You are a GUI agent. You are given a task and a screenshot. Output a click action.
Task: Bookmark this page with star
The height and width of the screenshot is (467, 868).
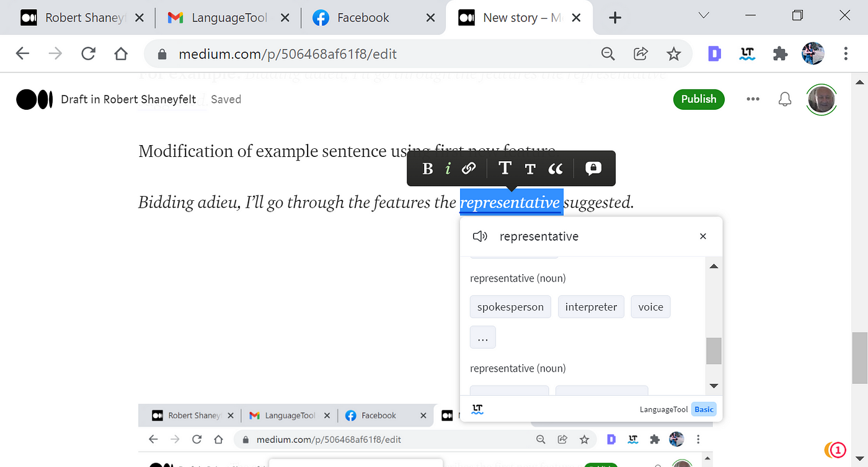[673, 54]
